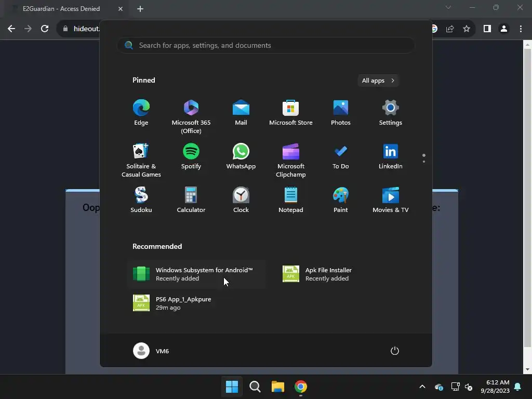Launch Movies & TV
Screen dimensions: 532x399
coord(391,200)
